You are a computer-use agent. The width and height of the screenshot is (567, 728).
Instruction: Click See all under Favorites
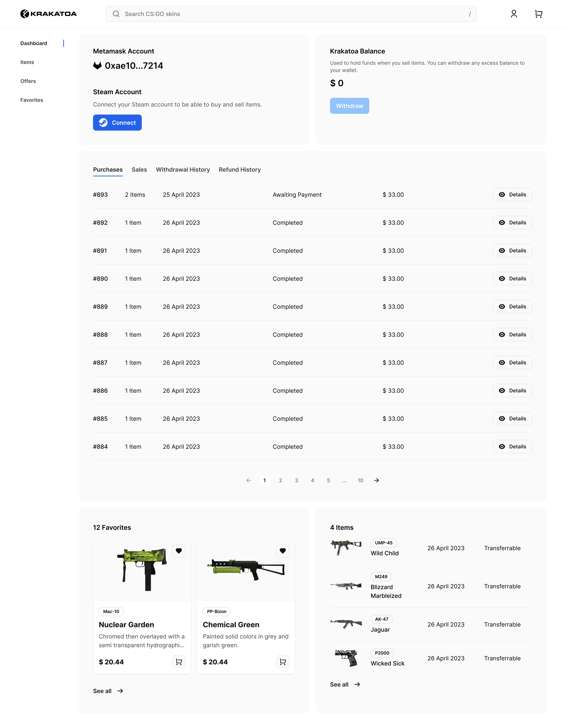[108, 691]
